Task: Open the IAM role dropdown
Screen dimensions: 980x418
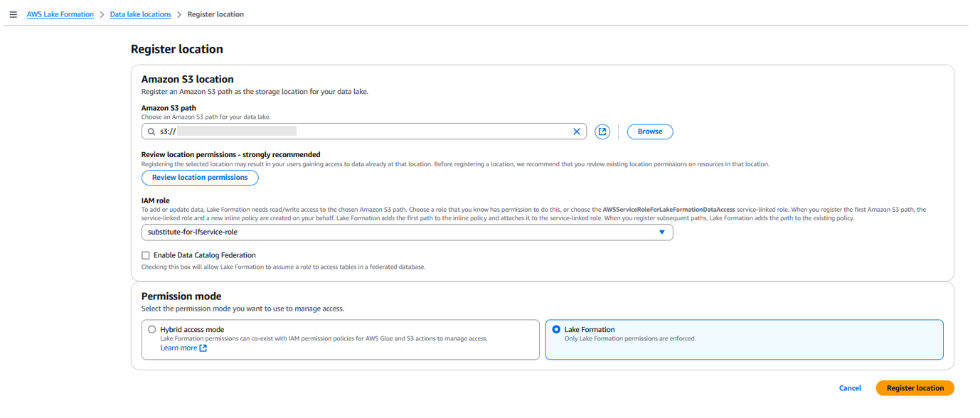Action: pos(407,232)
